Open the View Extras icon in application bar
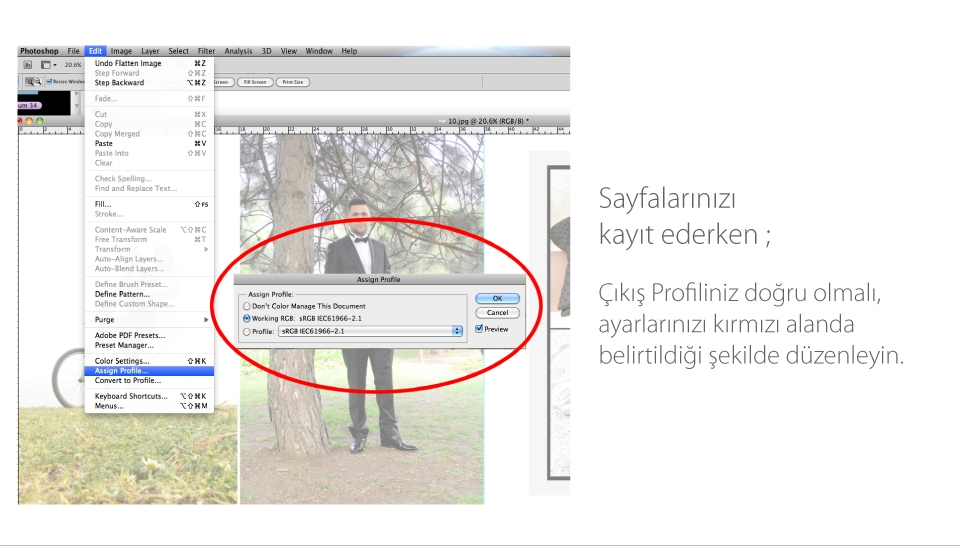The width and height of the screenshot is (960, 550). (48, 64)
